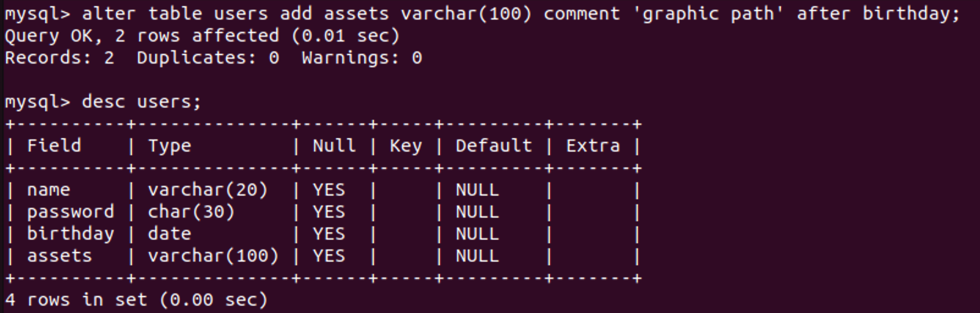Click the 'varchar(20)' type cell

coord(208,190)
